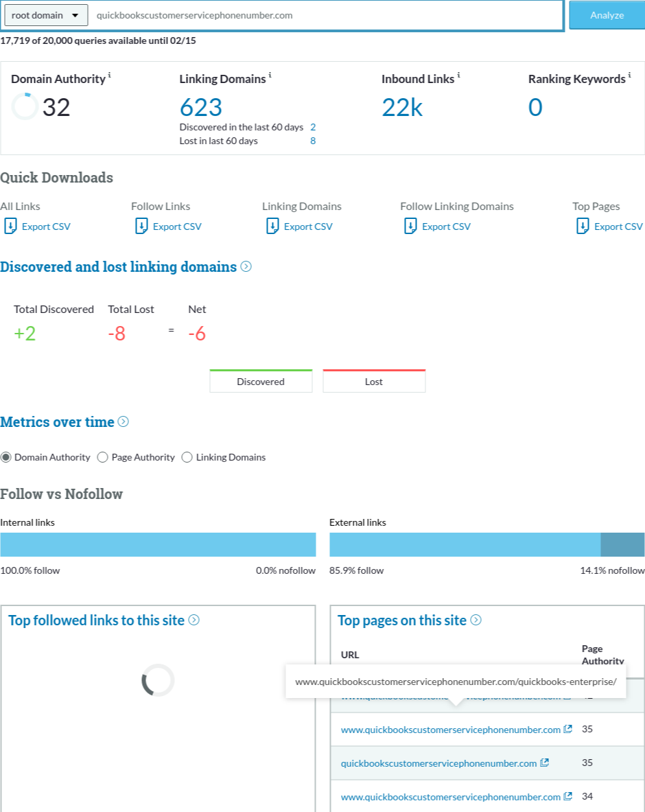Screen dimensions: 645x812
Task: Click the Inbound Links info icon
Action: (458, 76)
